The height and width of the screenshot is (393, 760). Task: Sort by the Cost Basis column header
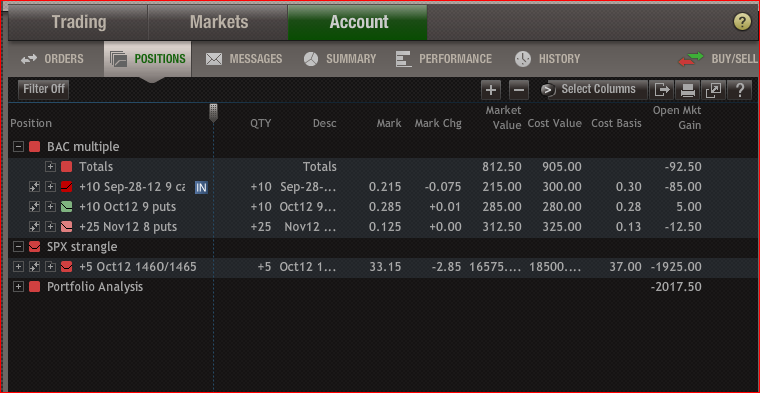(617, 124)
